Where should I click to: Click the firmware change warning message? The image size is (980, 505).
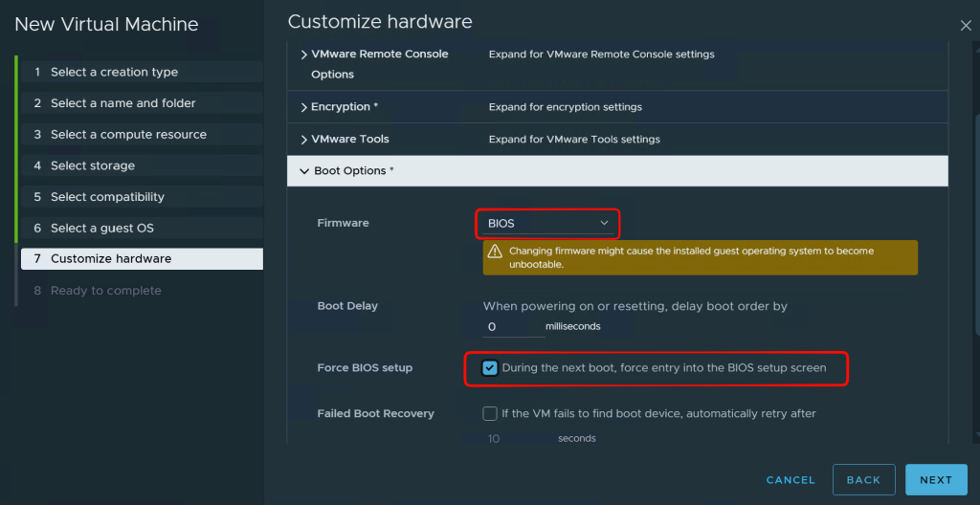click(x=700, y=257)
